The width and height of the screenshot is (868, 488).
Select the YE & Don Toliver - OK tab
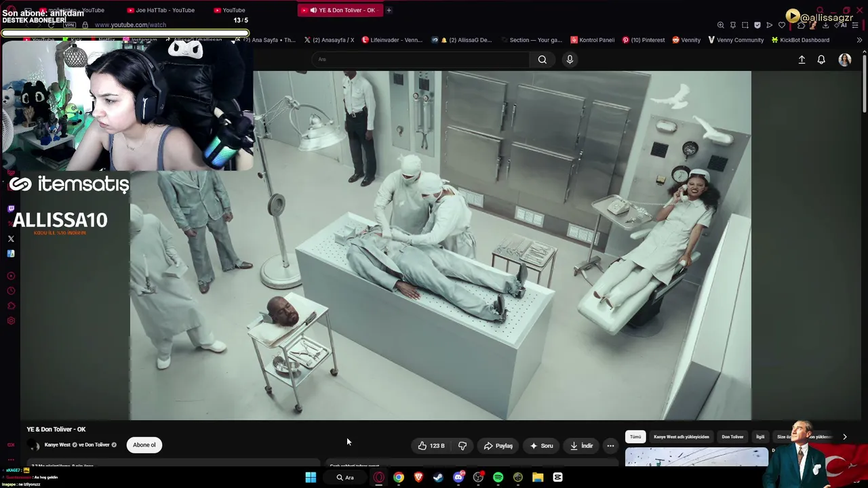(341, 10)
